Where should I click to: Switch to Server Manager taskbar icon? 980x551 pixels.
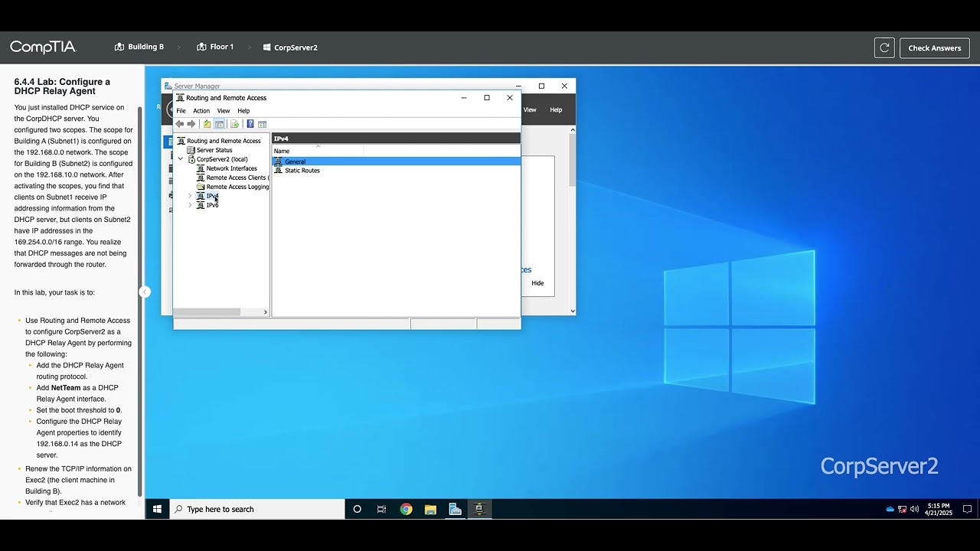[455, 509]
